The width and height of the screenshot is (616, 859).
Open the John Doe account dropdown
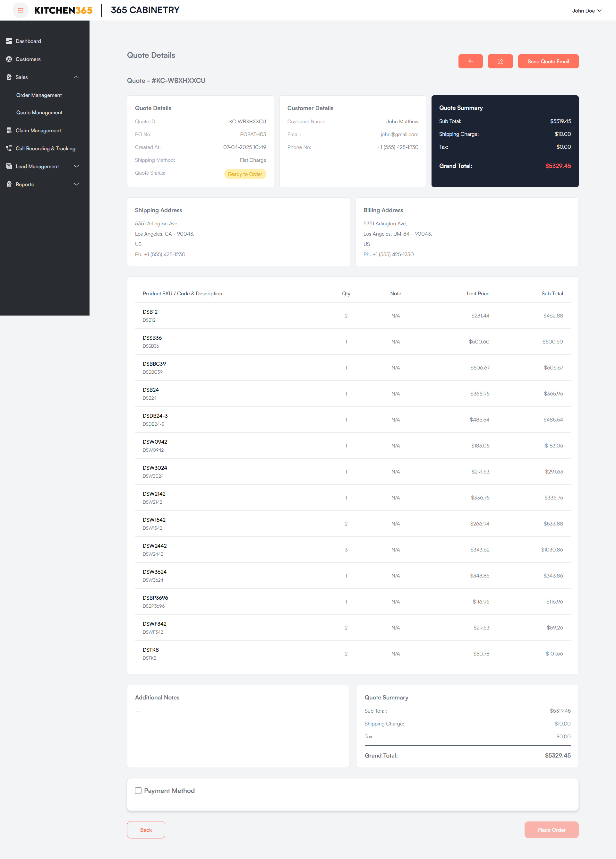(x=586, y=11)
